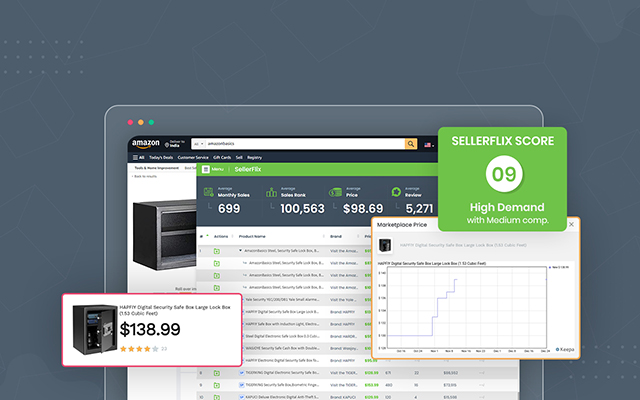Open Customer Service in Amazon nav

(x=193, y=158)
